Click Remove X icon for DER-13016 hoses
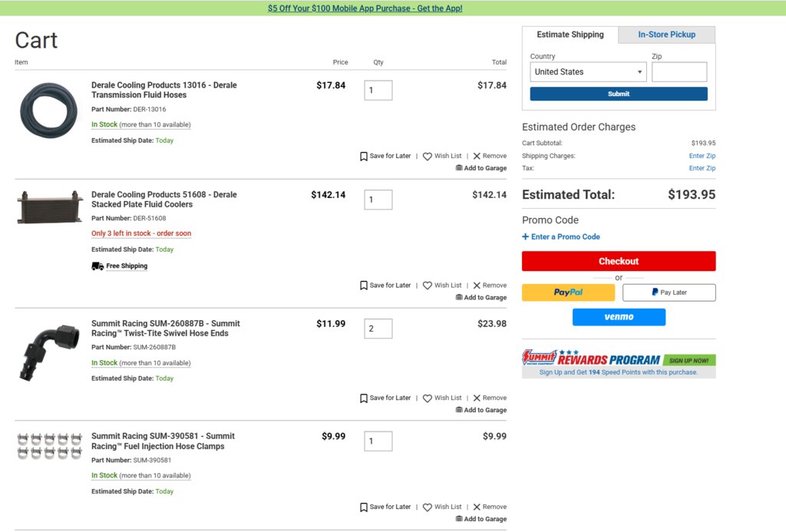The width and height of the screenshot is (786, 532). tap(477, 157)
